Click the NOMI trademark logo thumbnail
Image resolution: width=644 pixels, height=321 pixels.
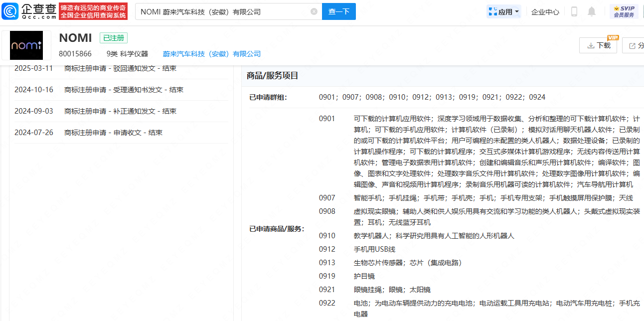click(x=27, y=45)
